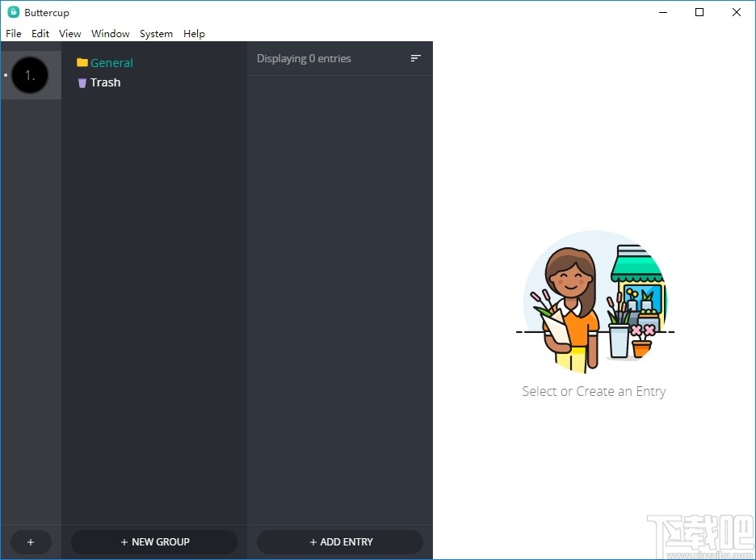The height and width of the screenshot is (560, 756).
Task: Maximize the Buttercup window
Action: [x=699, y=13]
